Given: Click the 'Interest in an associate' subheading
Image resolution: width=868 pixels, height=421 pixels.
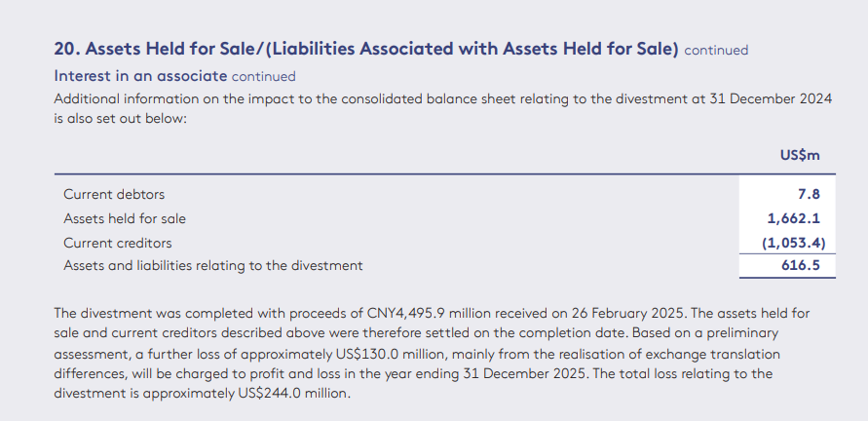Looking at the screenshot, I should 140,76.
